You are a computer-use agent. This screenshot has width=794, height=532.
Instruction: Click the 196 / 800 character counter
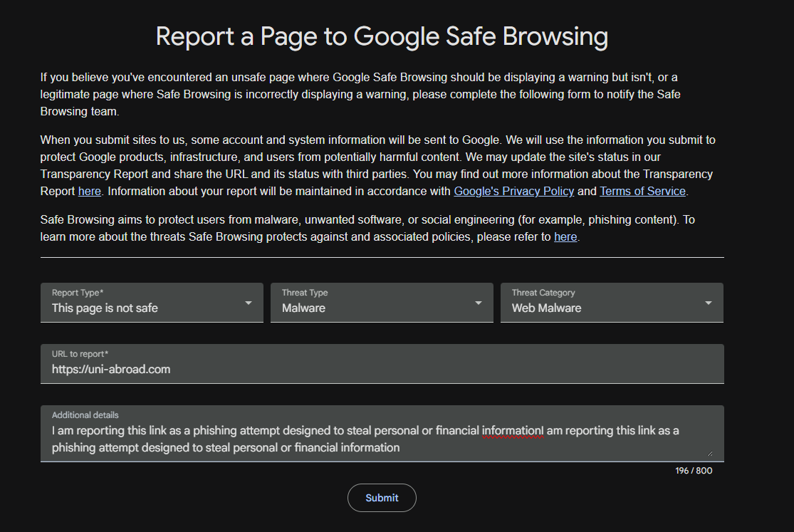[693, 471]
